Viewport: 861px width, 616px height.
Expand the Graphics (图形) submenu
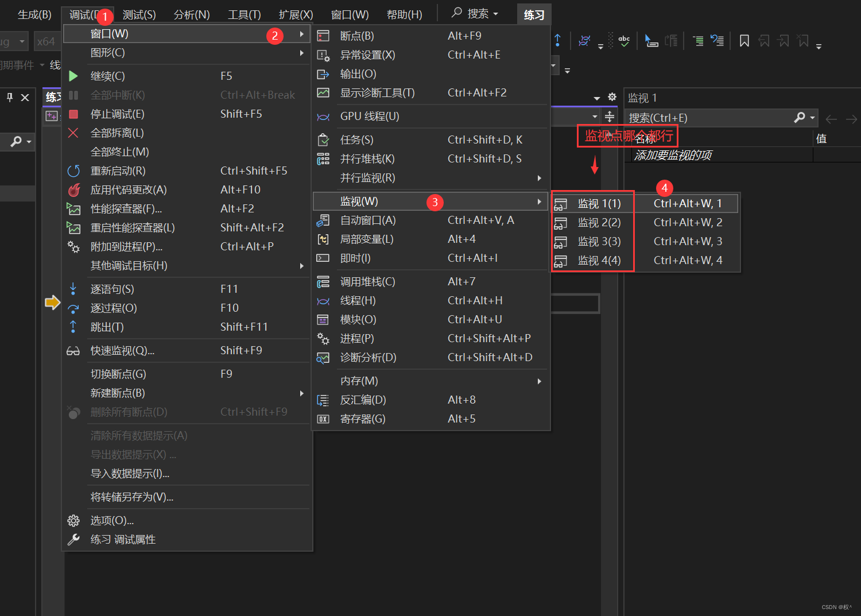click(187, 53)
